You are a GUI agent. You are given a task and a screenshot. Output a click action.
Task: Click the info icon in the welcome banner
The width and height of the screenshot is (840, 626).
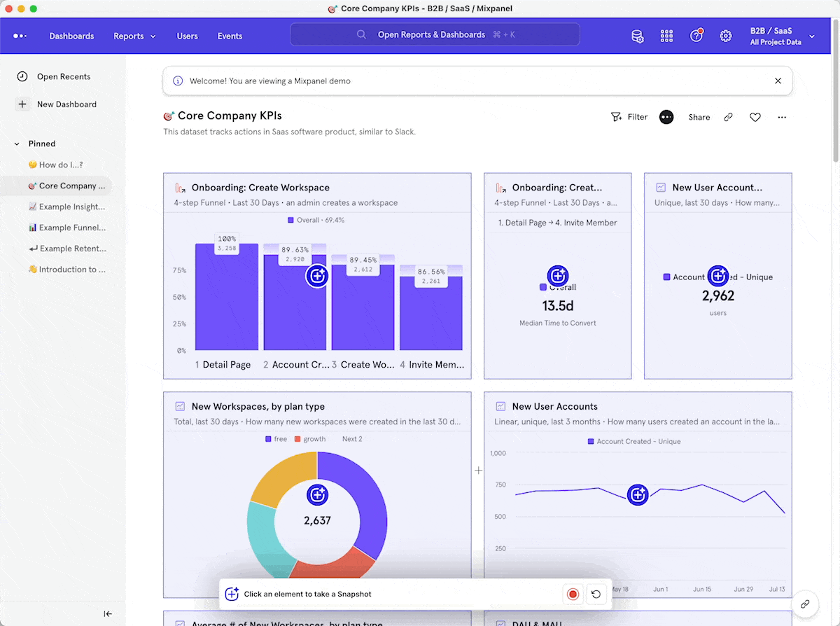click(178, 81)
